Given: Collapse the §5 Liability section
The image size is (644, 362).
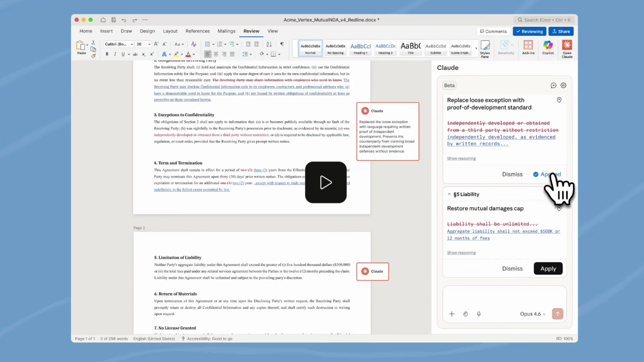Looking at the screenshot, I should (x=449, y=194).
